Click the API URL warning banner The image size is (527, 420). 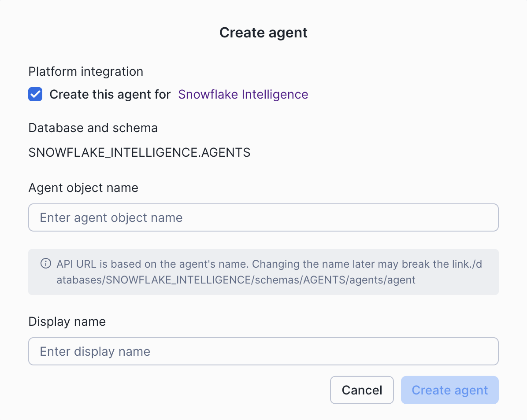point(263,272)
